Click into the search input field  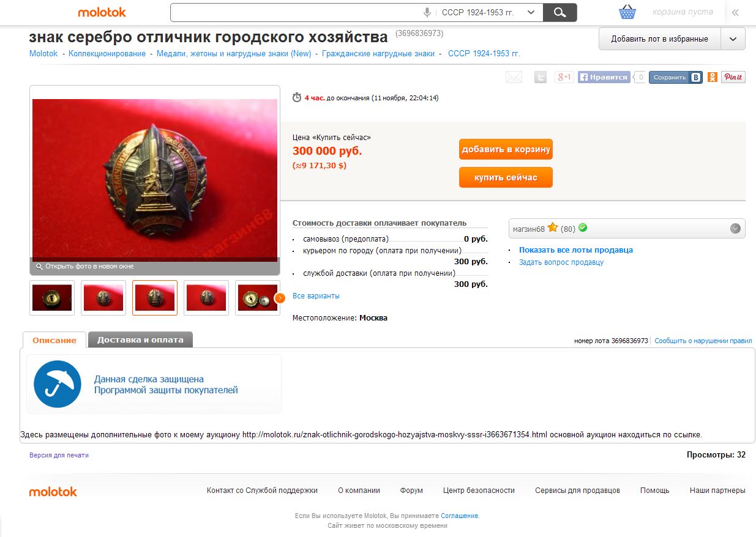pyautogui.click(x=297, y=12)
